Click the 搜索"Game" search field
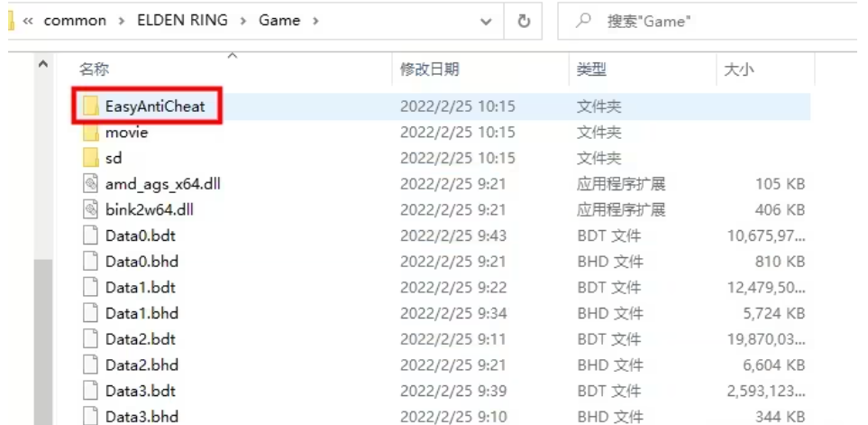The width and height of the screenshot is (868, 425). (x=712, y=21)
